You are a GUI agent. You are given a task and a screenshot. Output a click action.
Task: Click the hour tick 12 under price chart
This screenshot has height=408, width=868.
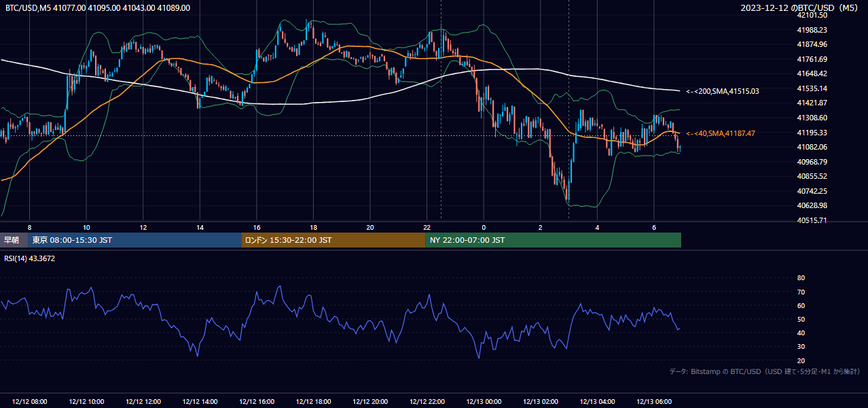click(143, 226)
